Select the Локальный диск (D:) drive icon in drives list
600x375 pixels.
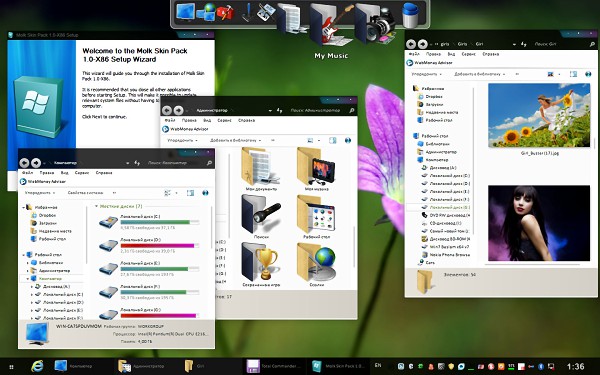(x=109, y=246)
